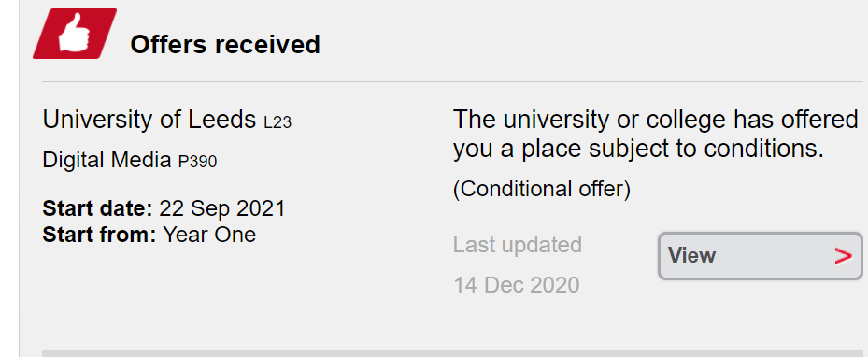Click the word 'View' inside the button

tap(692, 256)
